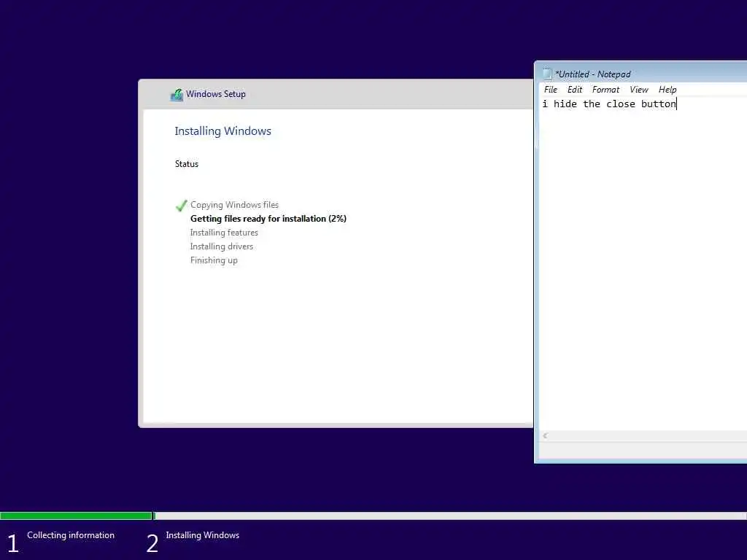Click the green checkmark beside Copying Windows files
747x560 pixels.
click(x=181, y=205)
